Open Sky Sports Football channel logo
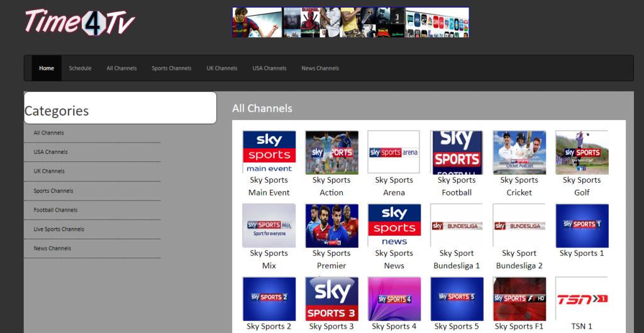This screenshot has height=333, width=644. coord(457,152)
